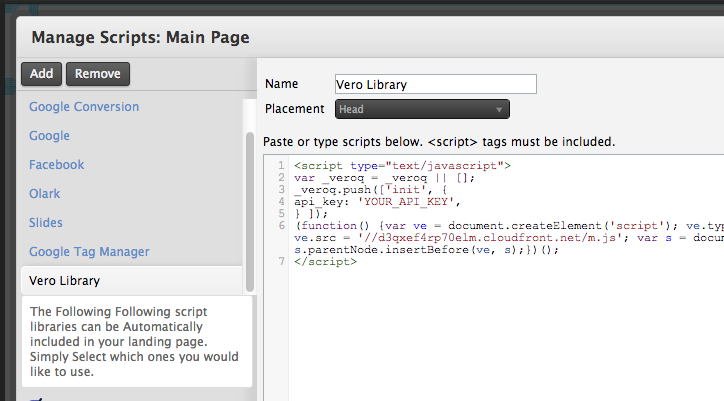Select the Google script entry
The image size is (724, 401).
tap(49, 136)
